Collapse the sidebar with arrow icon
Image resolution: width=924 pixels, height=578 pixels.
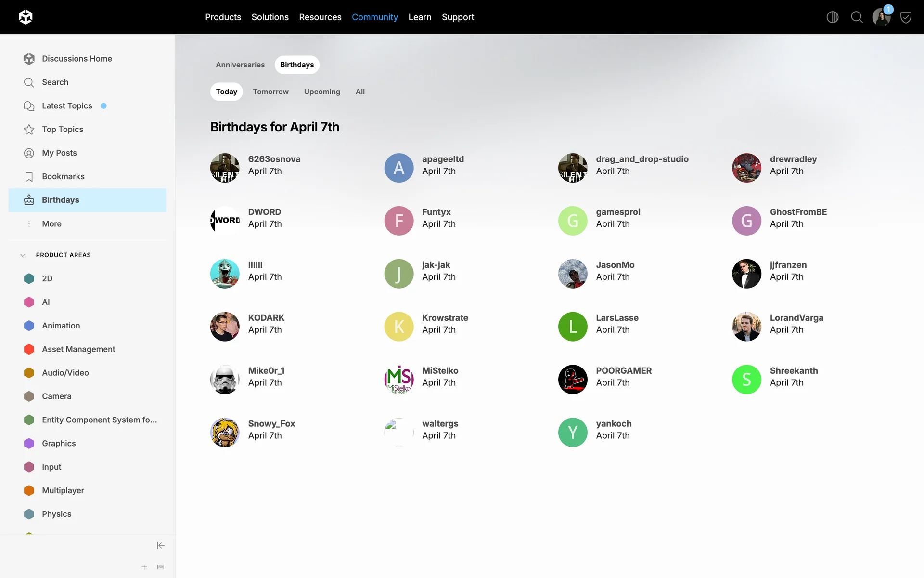tap(161, 545)
